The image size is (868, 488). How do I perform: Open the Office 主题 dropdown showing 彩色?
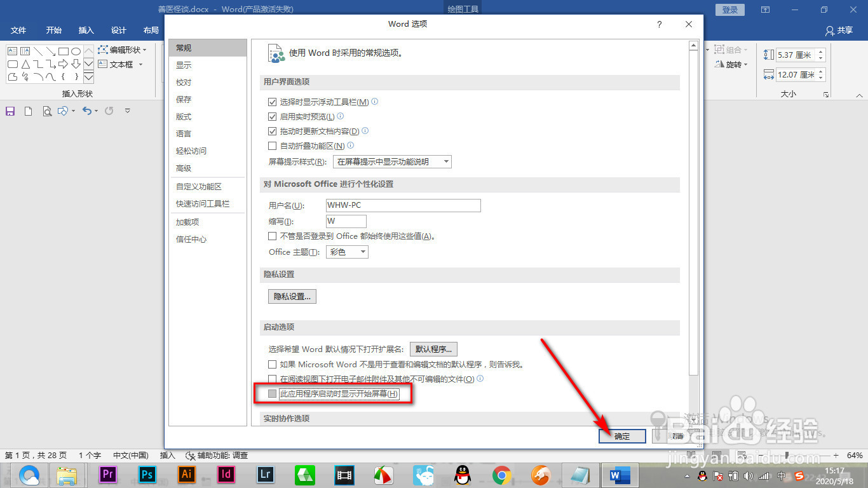click(347, 252)
